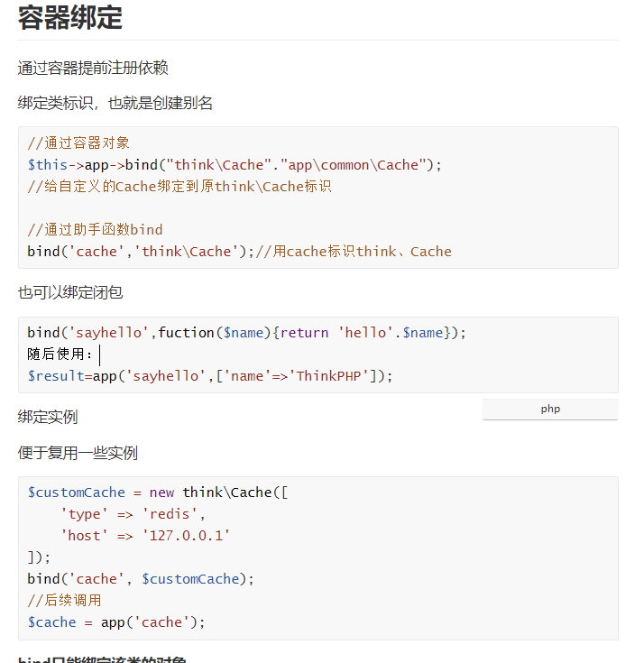Click the 'type' => 'redis' line
The width and height of the screenshot is (644, 663).
point(133,514)
